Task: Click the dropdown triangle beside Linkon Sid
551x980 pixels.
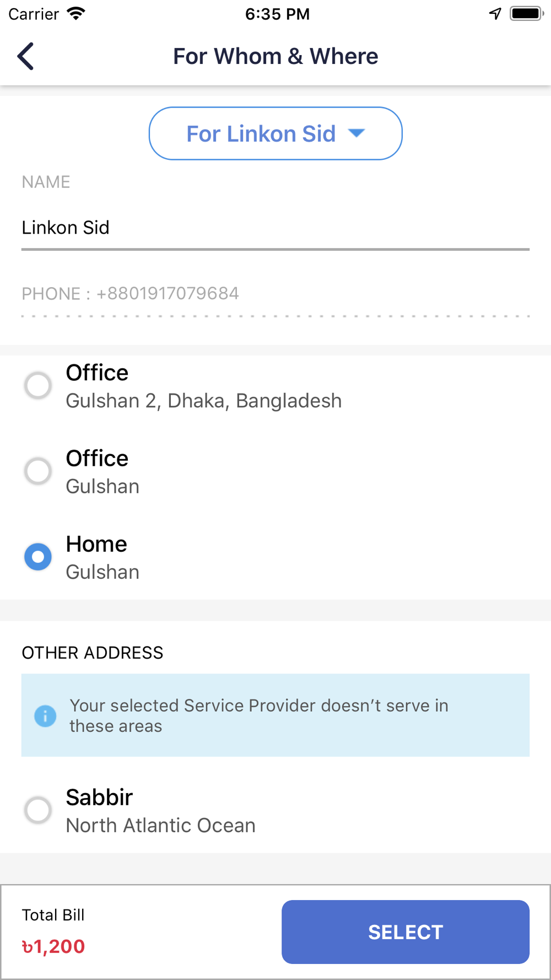Action: click(x=356, y=133)
